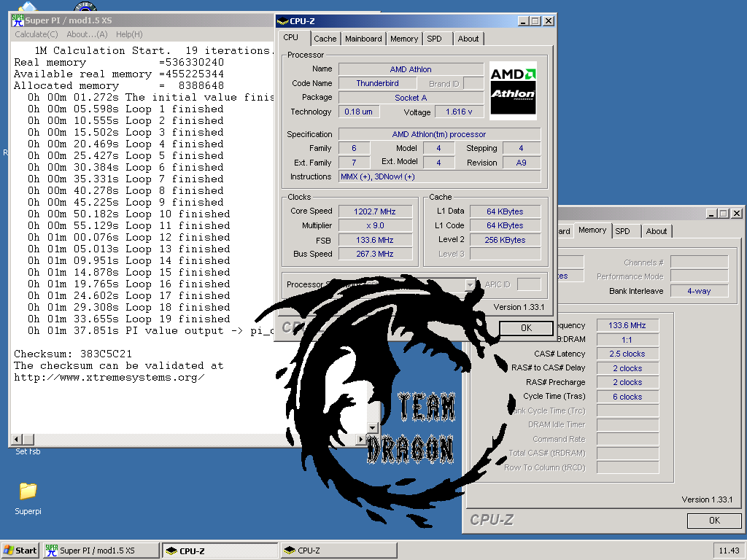Activate the second CPU-Z taskbar button
747x560 pixels.
tap(338, 551)
